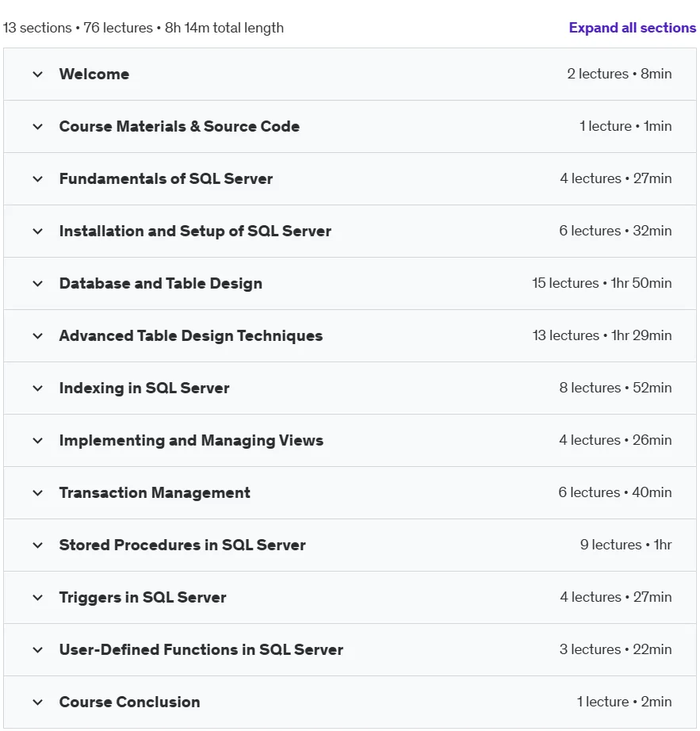Open Stored Procedures in SQL Server title
The image size is (700, 731).
(x=182, y=545)
